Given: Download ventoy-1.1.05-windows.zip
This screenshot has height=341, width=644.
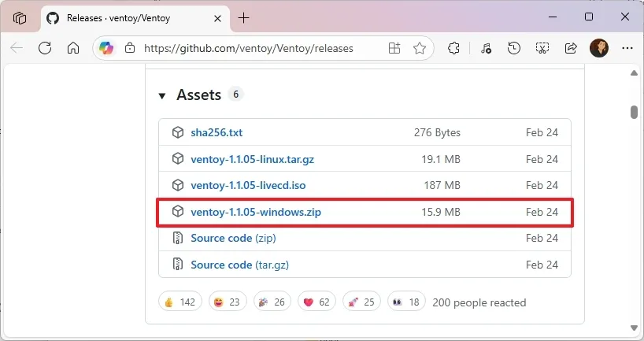Looking at the screenshot, I should click(256, 212).
